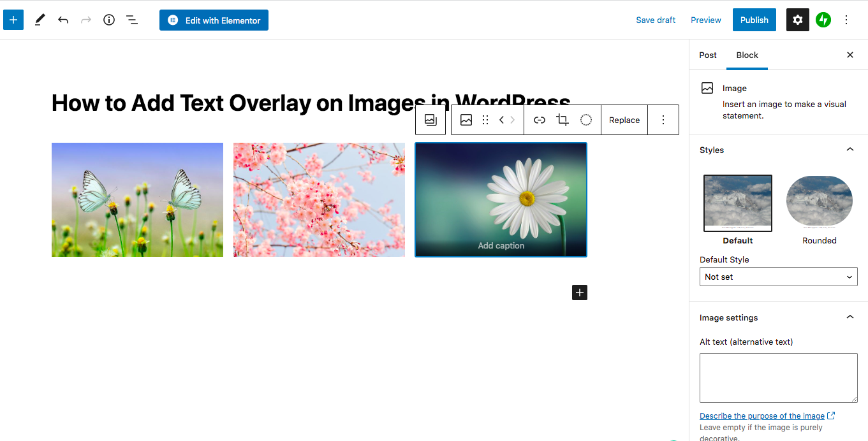Open the image block options menu
Viewport: 868px width, 441px height.
(x=663, y=120)
